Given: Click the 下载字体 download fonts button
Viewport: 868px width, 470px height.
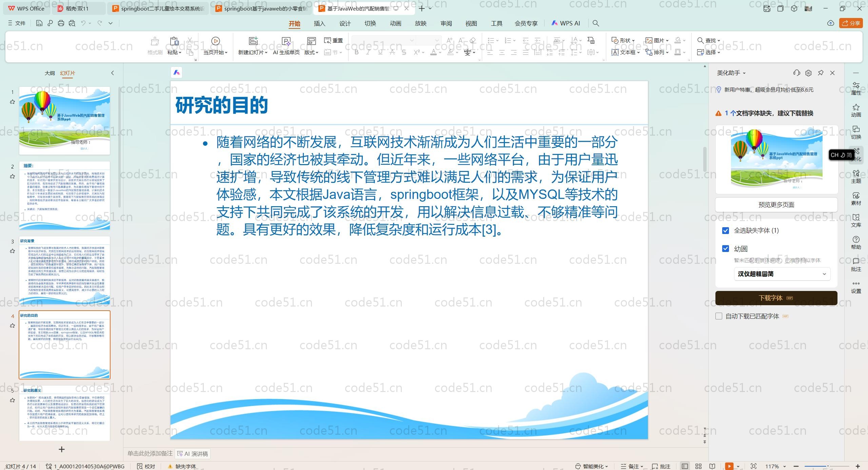Looking at the screenshot, I should coord(776,298).
